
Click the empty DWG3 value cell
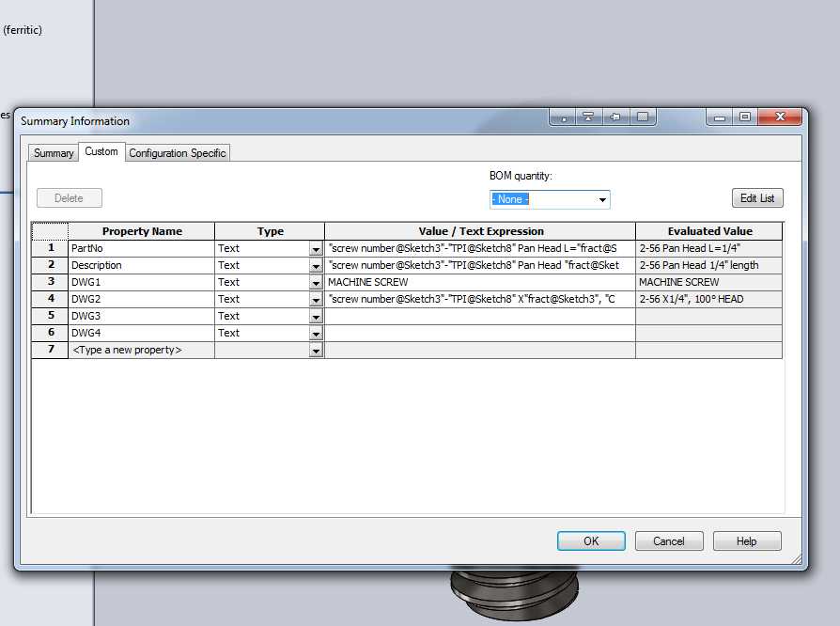point(480,316)
